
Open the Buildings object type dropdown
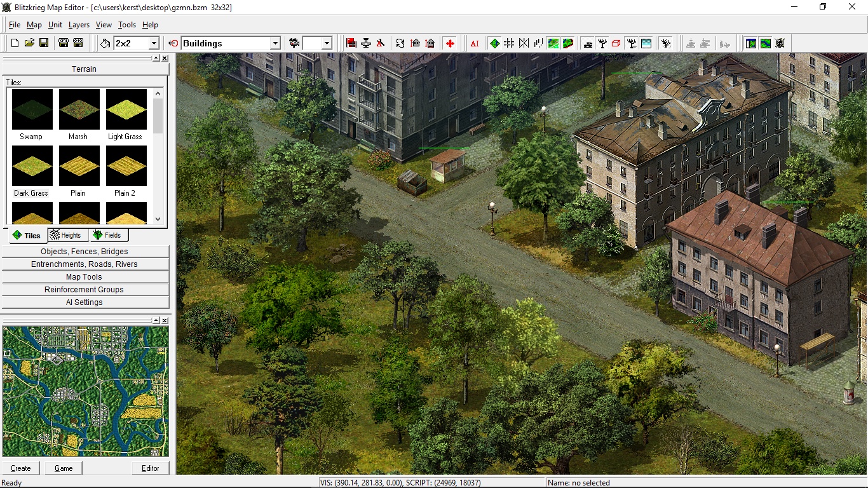point(275,43)
